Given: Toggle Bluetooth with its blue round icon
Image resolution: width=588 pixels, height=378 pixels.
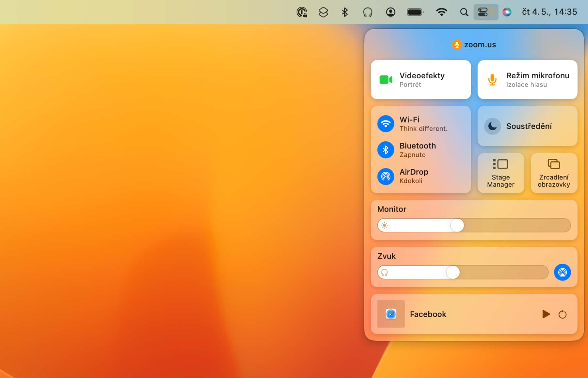Looking at the screenshot, I should pyautogui.click(x=386, y=150).
